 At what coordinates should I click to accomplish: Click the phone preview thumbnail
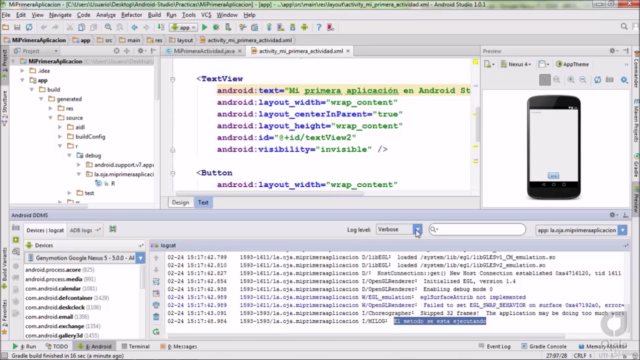pos(553,147)
